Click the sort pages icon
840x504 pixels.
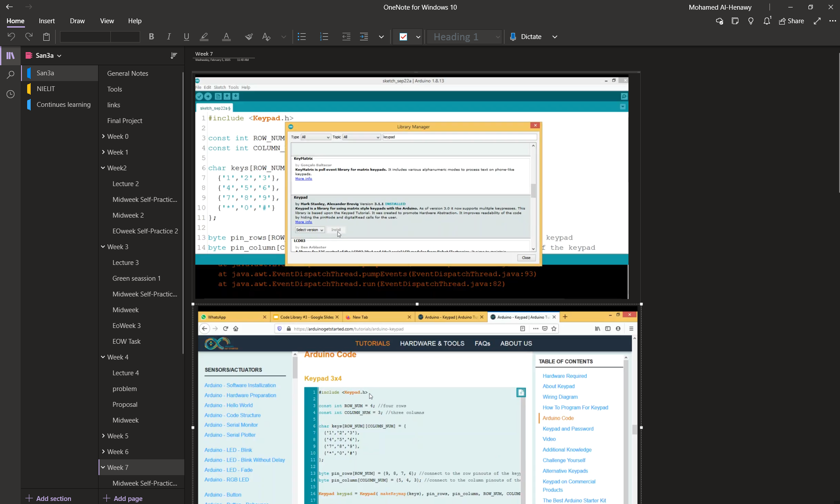[174, 56]
